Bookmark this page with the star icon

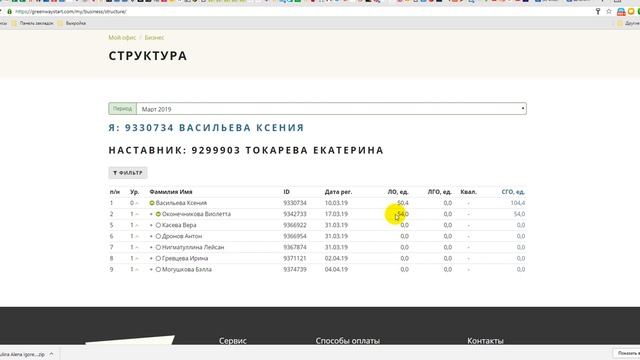pyautogui.click(x=609, y=11)
